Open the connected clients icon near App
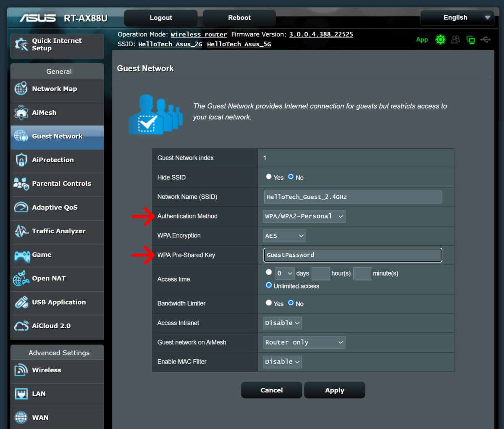 (455, 39)
